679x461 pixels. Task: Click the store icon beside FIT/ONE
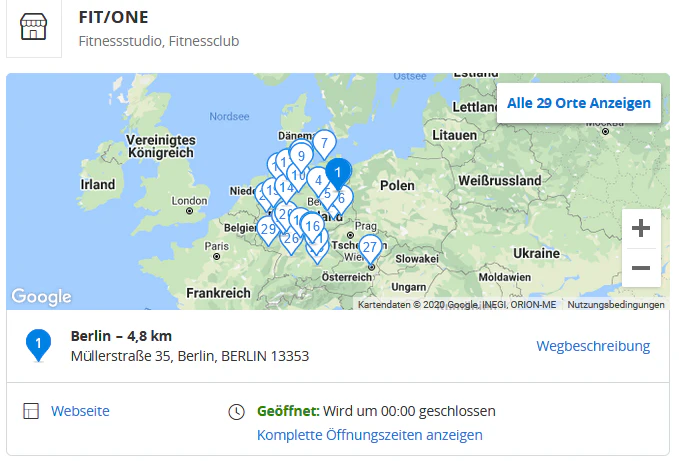pyautogui.click(x=33, y=26)
